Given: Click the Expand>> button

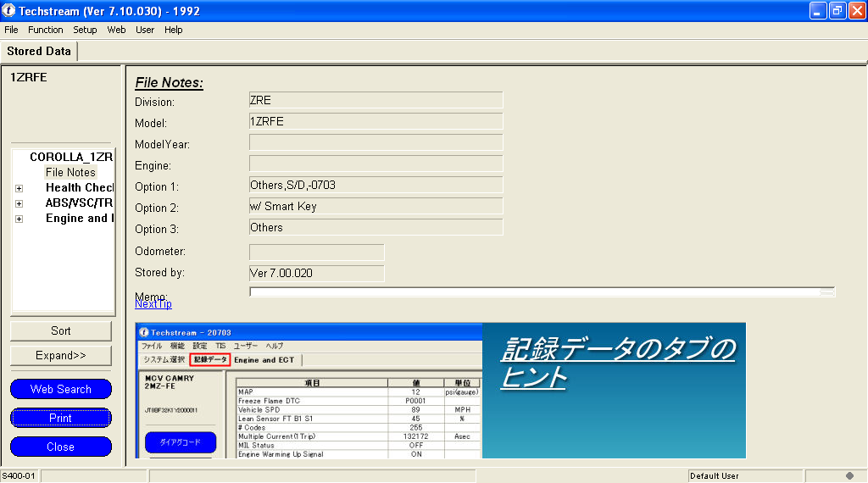Looking at the screenshot, I should coord(61,356).
